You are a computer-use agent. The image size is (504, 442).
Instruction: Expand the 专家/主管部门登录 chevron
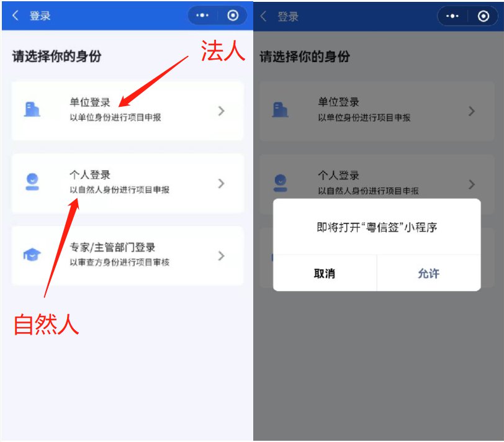click(x=221, y=256)
